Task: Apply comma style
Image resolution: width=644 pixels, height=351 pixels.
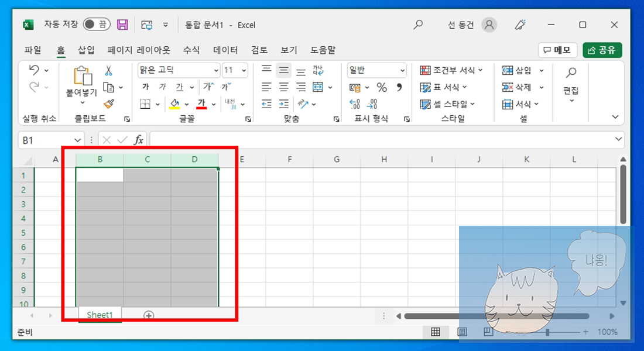Action: [399, 87]
